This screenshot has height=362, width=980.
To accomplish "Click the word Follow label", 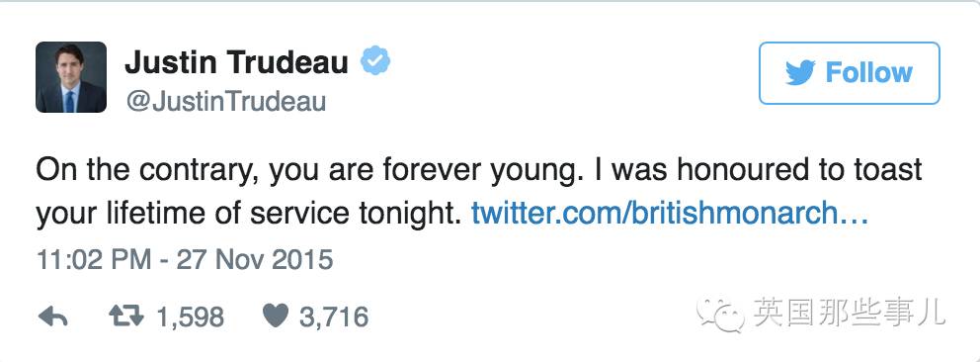I will pos(868,73).
